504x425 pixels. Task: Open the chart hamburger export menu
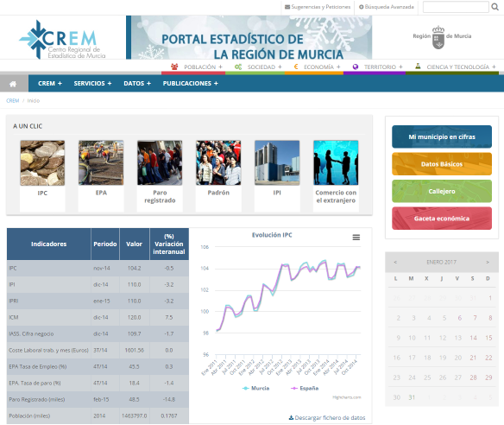pos(356,238)
